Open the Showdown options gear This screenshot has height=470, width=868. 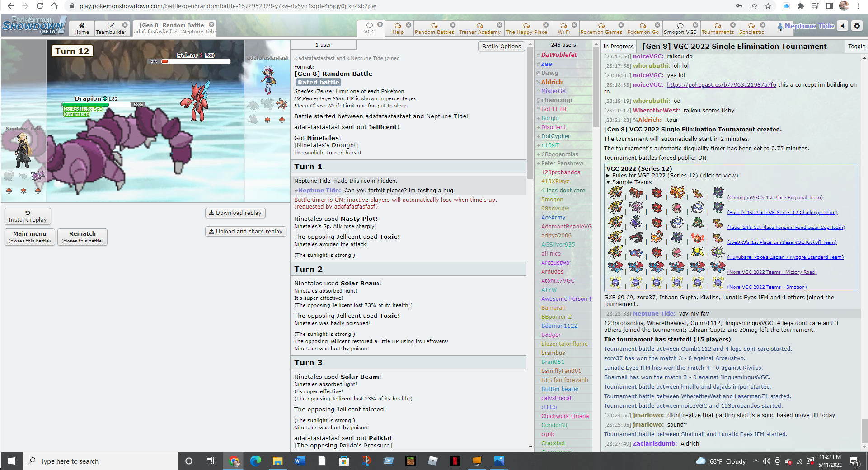coord(857,26)
